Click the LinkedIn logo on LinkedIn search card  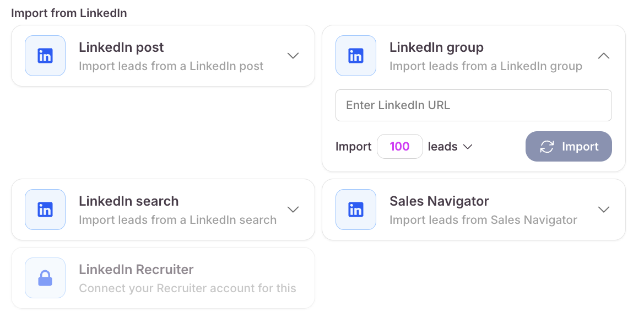(x=45, y=210)
